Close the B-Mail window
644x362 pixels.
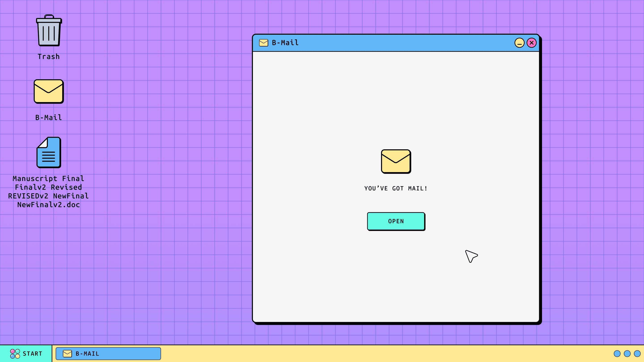532,43
